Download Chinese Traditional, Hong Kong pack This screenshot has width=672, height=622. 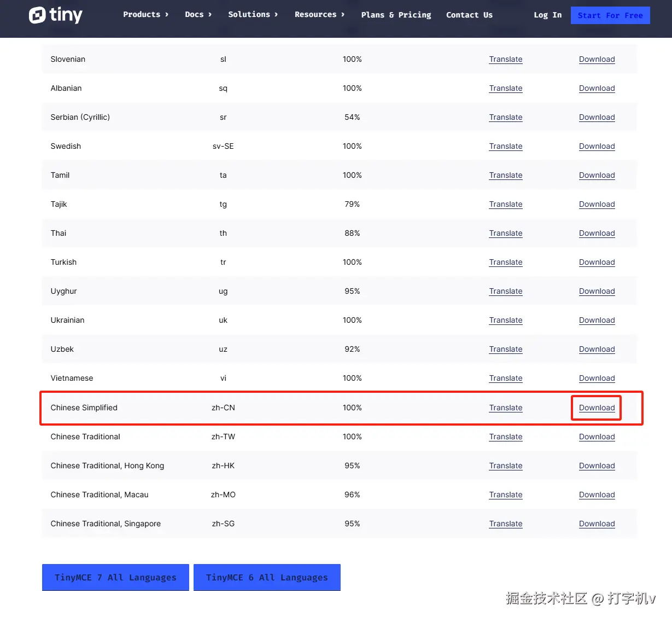coord(597,466)
